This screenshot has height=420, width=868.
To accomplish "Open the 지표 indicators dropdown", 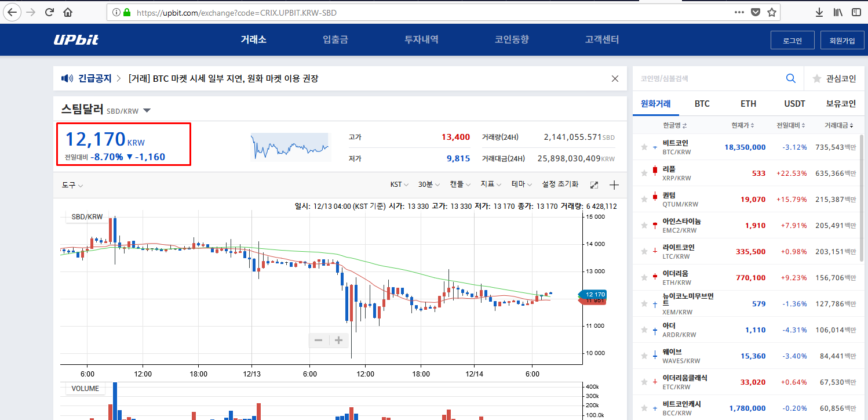I will pyautogui.click(x=491, y=184).
